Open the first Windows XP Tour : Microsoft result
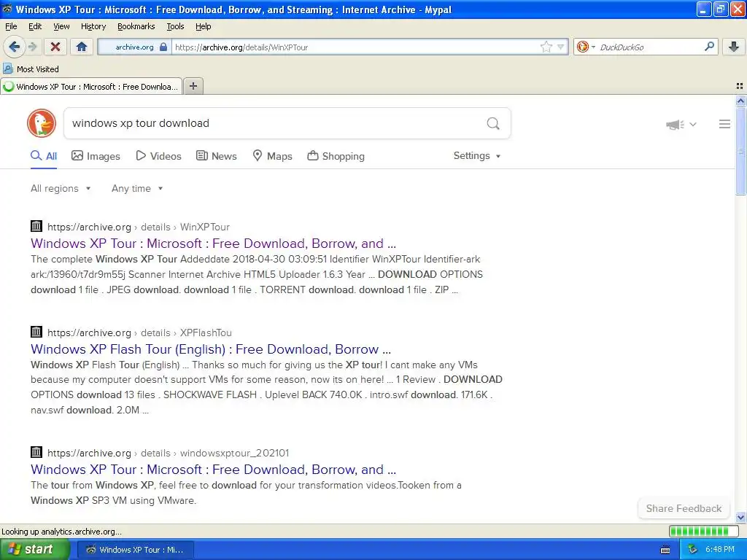 point(214,244)
